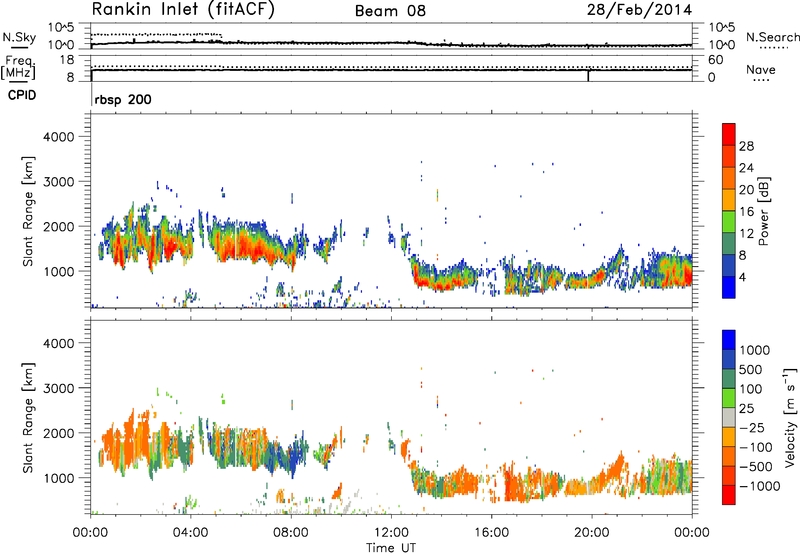800x554 pixels.
Task: Click the '-1000' value on Velocity color bar
Action: 760,486
